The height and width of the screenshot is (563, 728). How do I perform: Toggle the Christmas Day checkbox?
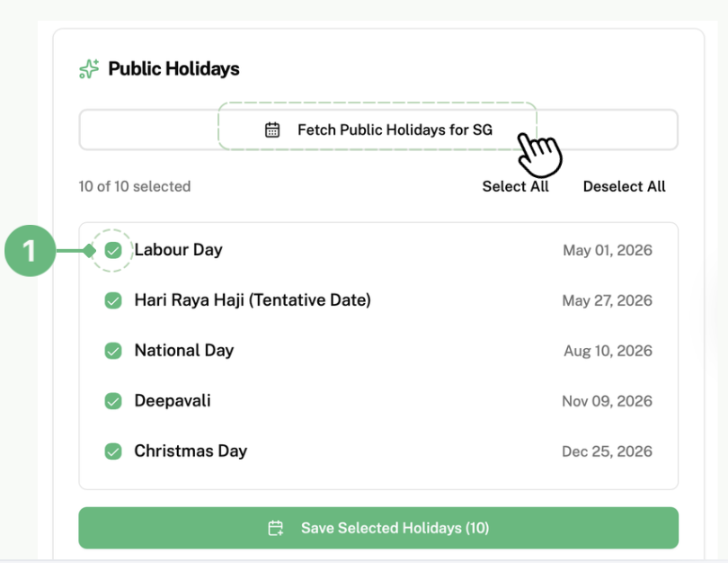pos(113,451)
